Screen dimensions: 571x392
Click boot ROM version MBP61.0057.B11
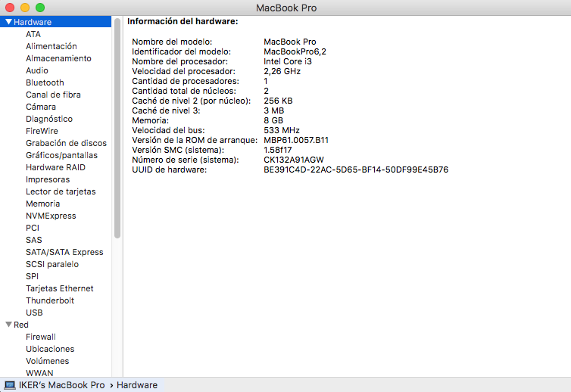pyautogui.click(x=296, y=140)
